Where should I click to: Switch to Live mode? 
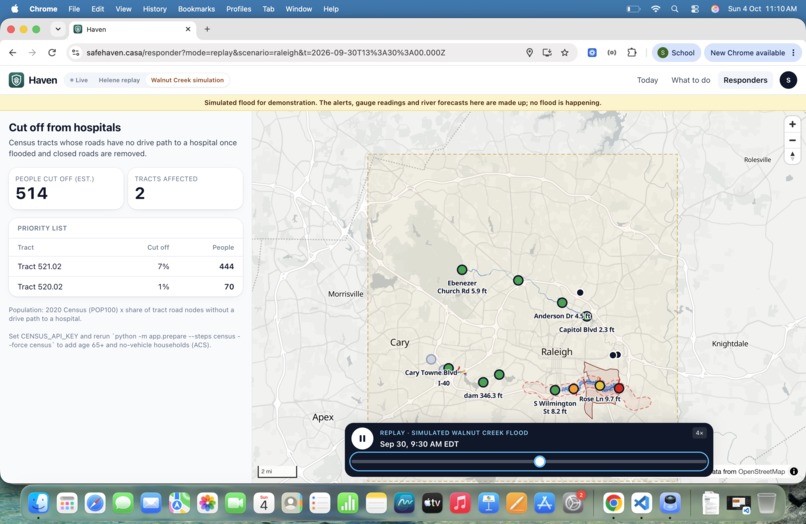79,80
